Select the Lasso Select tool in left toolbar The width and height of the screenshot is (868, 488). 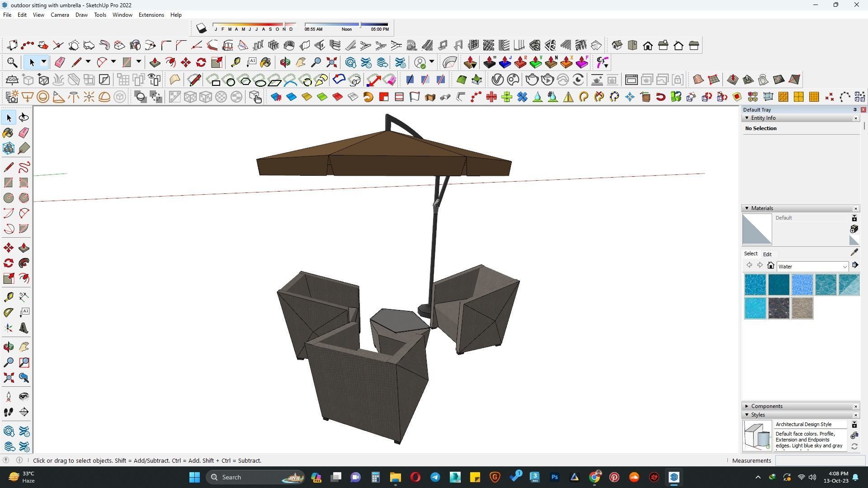coord(24,117)
